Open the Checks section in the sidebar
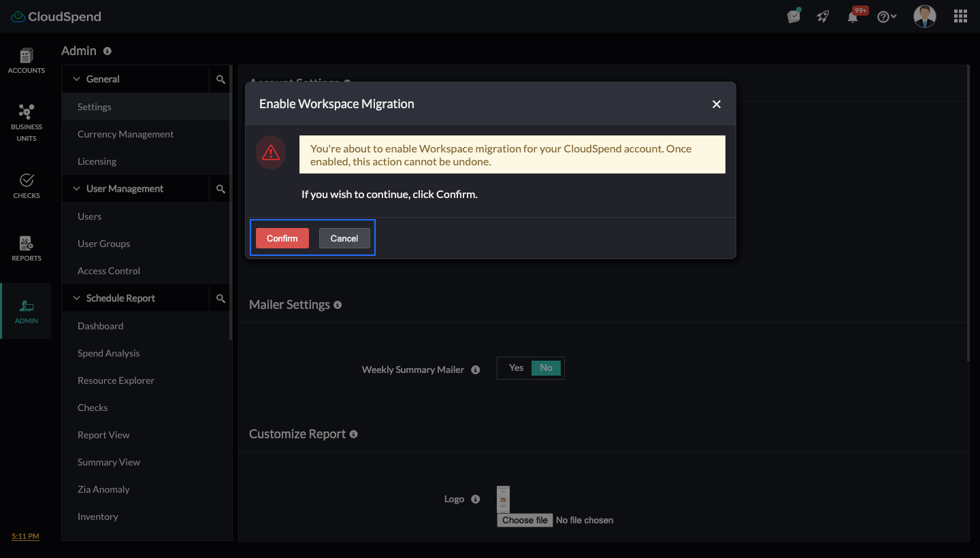Viewport: 980px width, 558px height. pyautogui.click(x=26, y=185)
